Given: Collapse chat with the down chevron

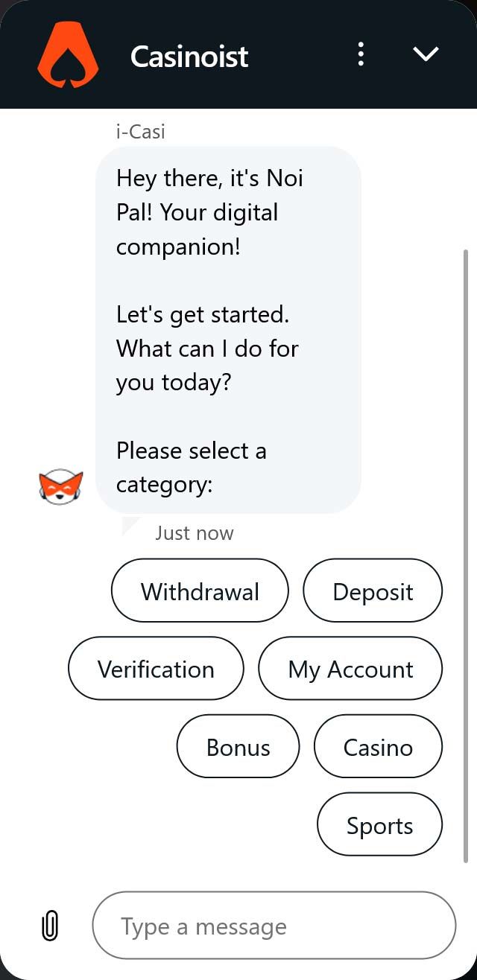Looking at the screenshot, I should point(426,54).
